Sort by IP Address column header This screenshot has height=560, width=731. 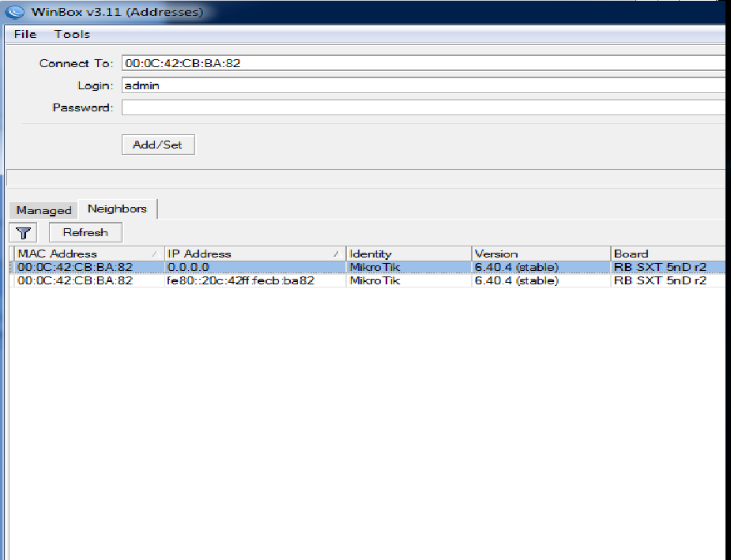[x=255, y=254]
